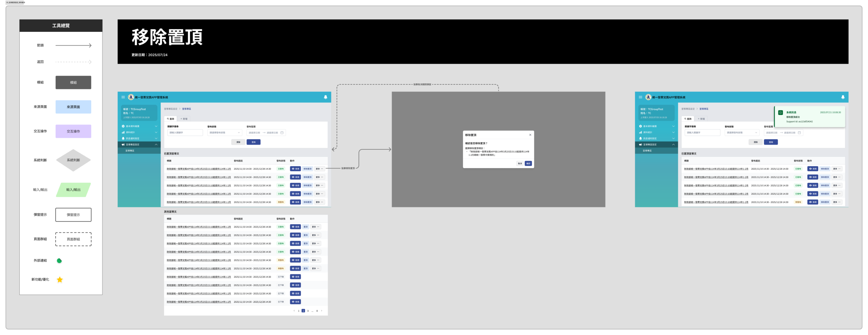The height and width of the screenshot is (335, 868).
Task: Open 更多 menu in first 其他宣導文 row
Action: pos(315,227)
